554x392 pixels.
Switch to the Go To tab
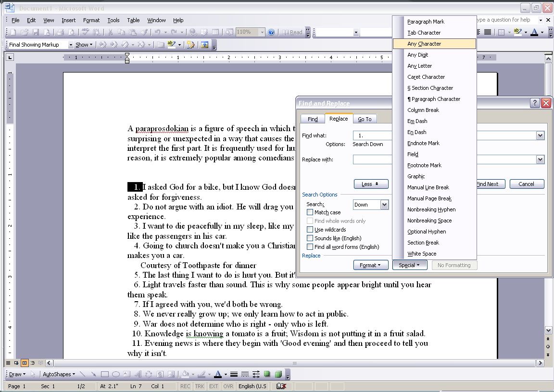click(x=365, y=119)
